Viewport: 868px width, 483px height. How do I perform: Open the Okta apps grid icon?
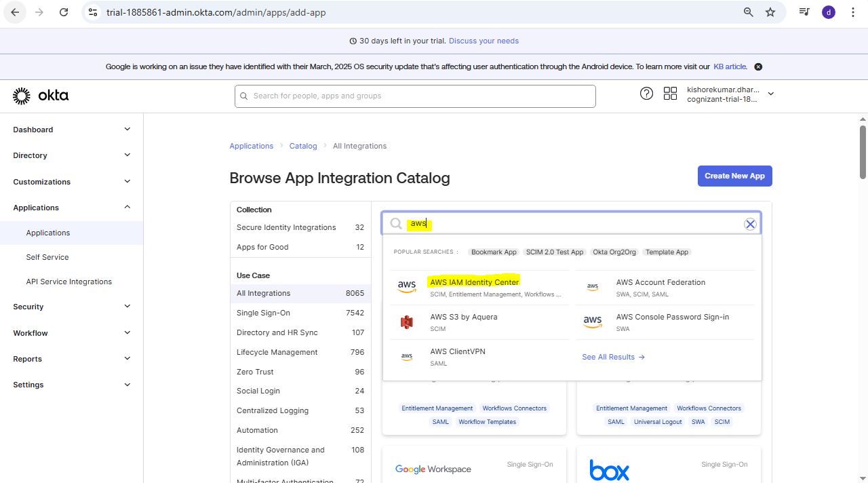coord(670,94)
